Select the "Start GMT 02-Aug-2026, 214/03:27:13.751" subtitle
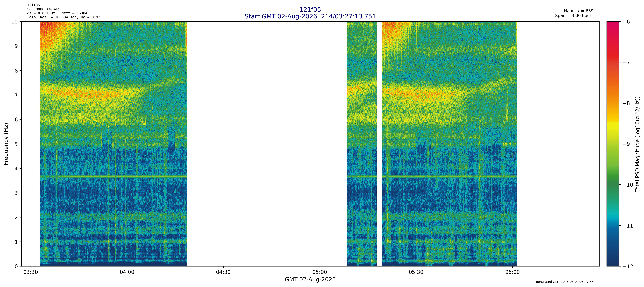The width and height of the screenshot is (644, 287). coord(310,16)
